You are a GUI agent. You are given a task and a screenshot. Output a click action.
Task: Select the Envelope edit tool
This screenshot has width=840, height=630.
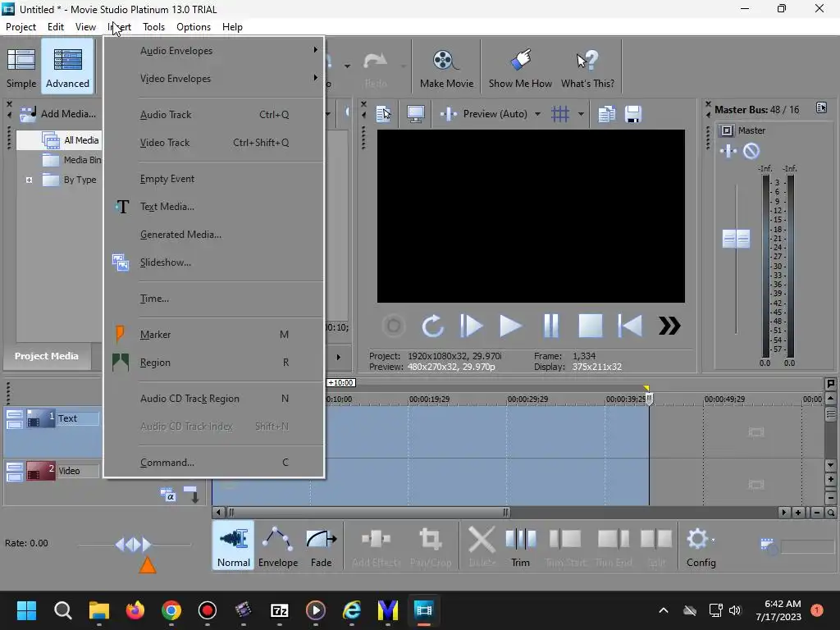point(278,546)
